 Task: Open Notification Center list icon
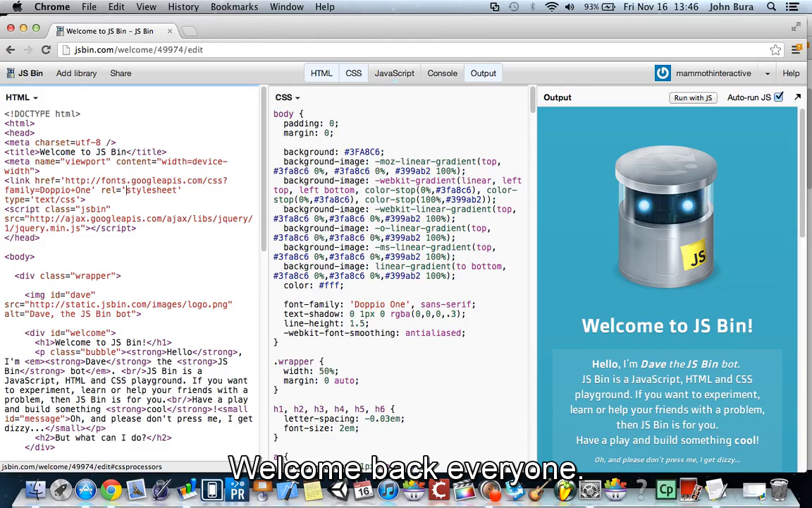[792, 7]
